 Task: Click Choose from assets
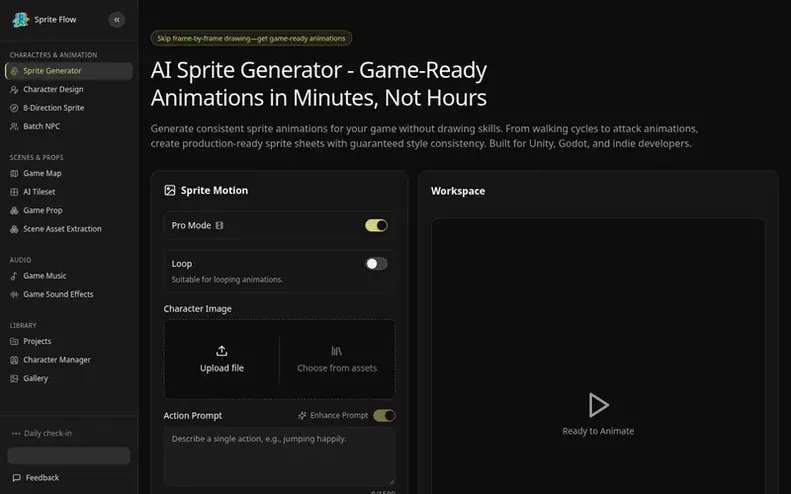(337, 359)
